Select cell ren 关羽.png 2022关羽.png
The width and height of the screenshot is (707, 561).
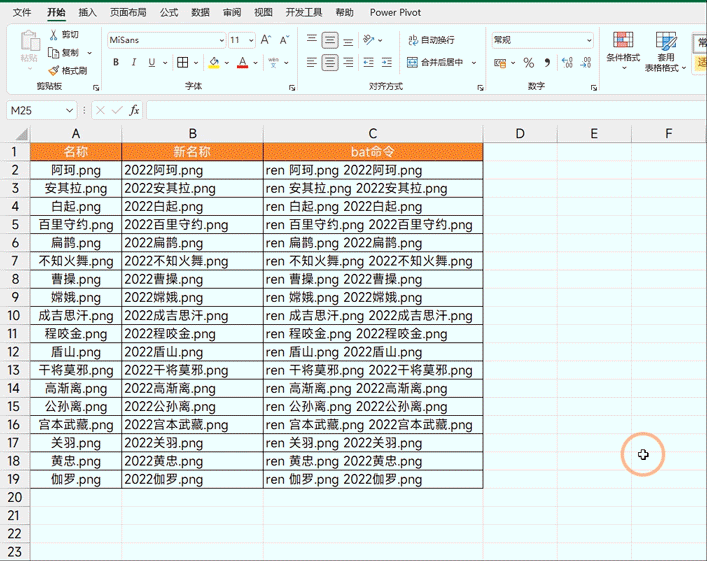pyautogui.click(x=373, y=443)
